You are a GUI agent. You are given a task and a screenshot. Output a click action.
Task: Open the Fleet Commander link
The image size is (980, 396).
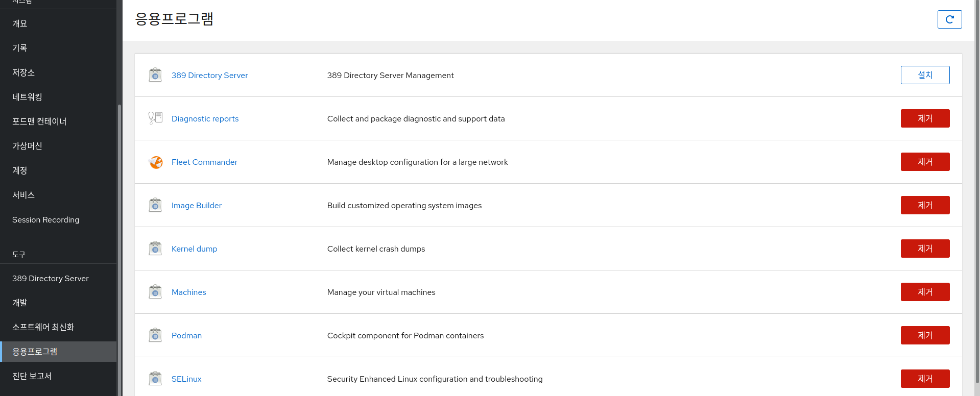point(204,162)
